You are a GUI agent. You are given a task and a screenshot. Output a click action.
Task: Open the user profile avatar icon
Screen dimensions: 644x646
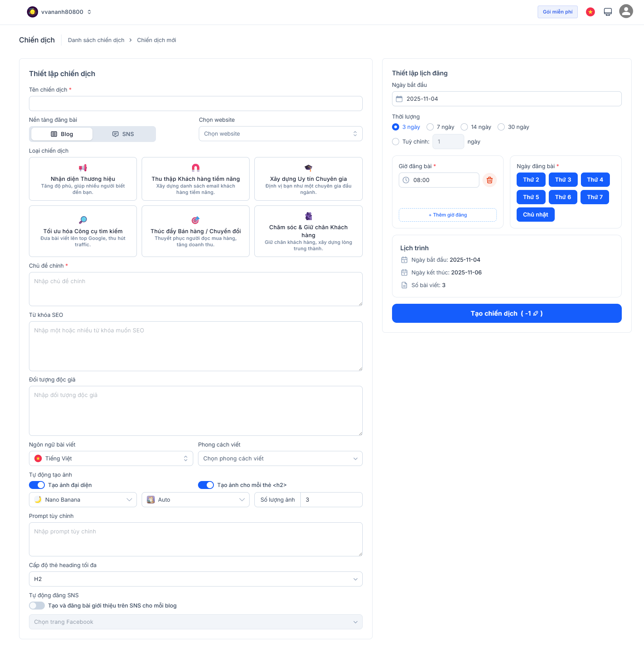(x=626, y=12)
